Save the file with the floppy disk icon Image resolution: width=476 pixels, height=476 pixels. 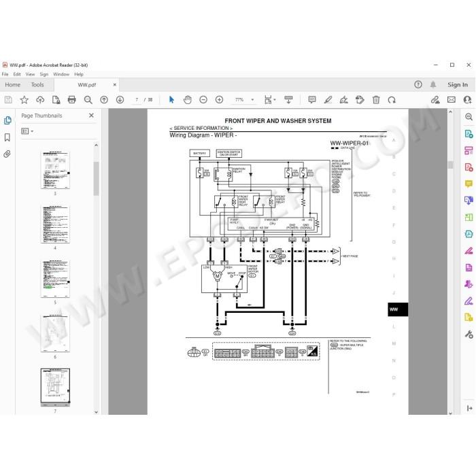point(8,99)
